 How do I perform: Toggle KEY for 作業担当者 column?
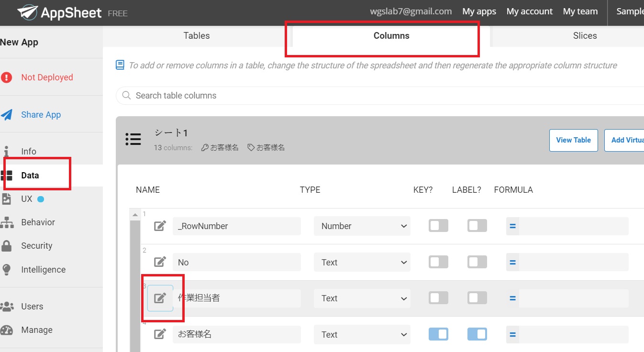pos(438,298)
